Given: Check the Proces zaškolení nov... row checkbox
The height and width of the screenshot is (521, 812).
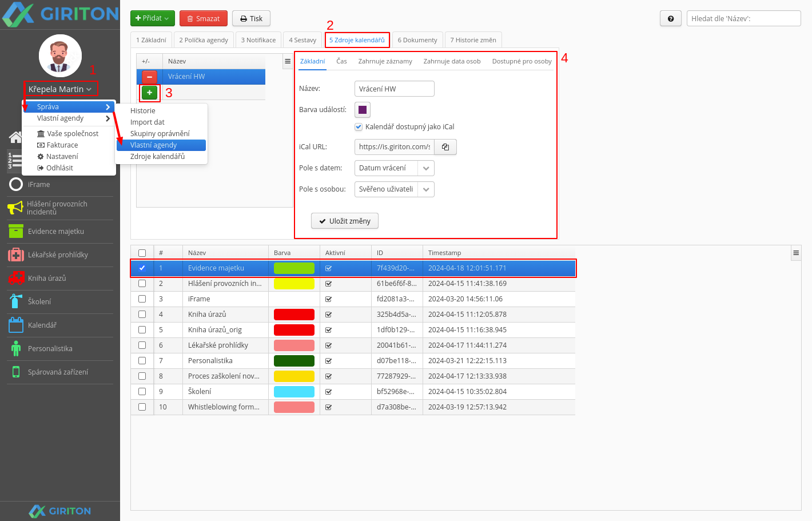Looking at the screenshot, I should (x=142, y=376).
